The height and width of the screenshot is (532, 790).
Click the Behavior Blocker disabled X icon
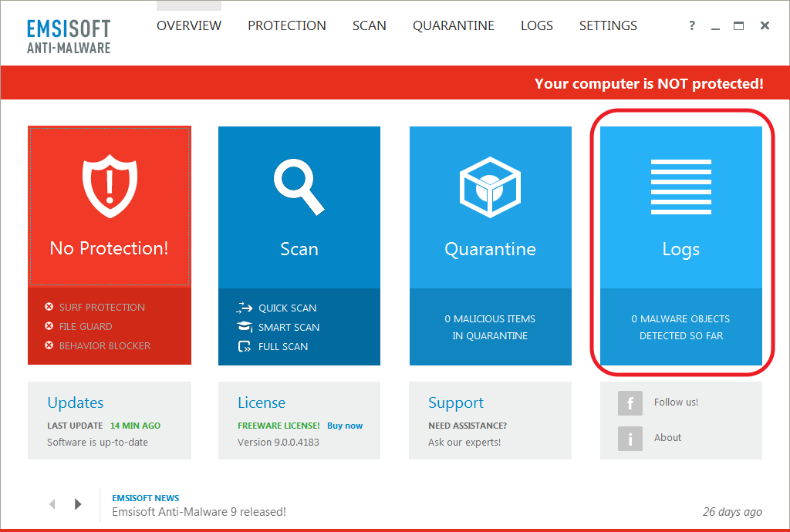pyautogui.click(x=49, y=345)
